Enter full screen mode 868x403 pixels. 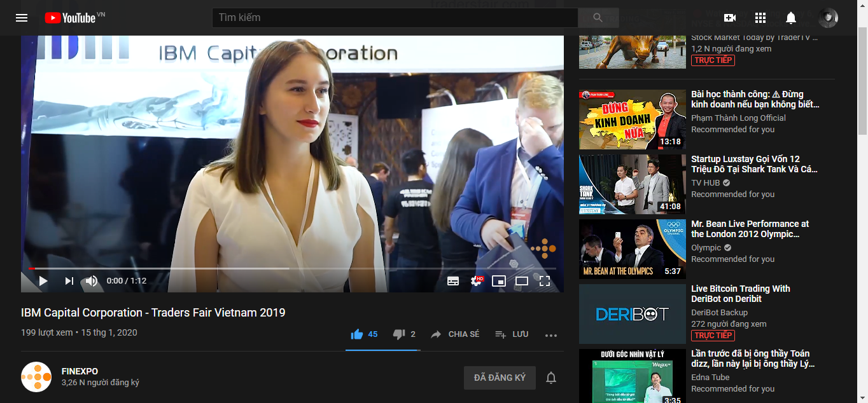click(x=545, y=281)
